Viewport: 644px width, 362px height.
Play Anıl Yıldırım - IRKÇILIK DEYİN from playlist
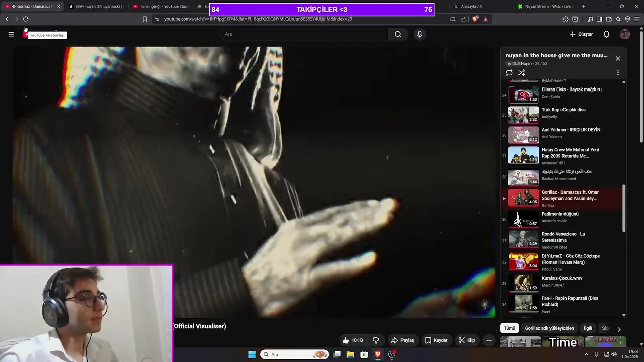(x=562, y=135)
